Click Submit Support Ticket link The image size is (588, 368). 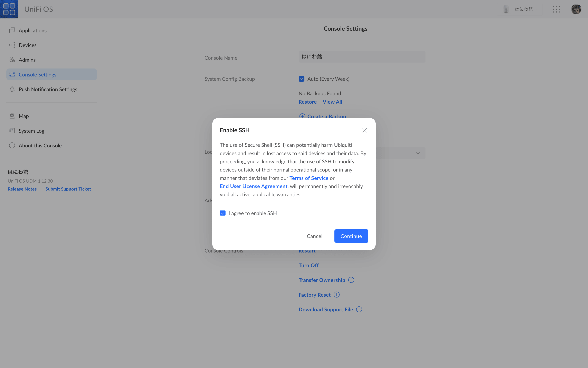pyautogui.click(x=68, y=189)
